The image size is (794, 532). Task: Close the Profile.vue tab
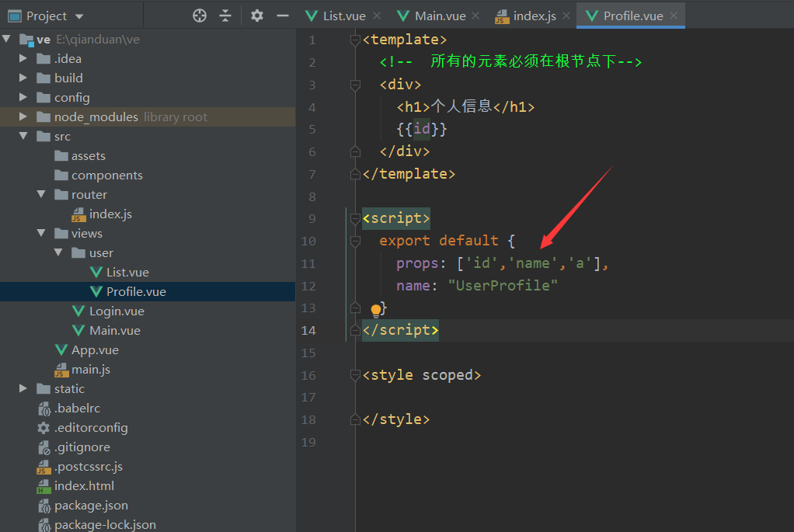(674, 16)
